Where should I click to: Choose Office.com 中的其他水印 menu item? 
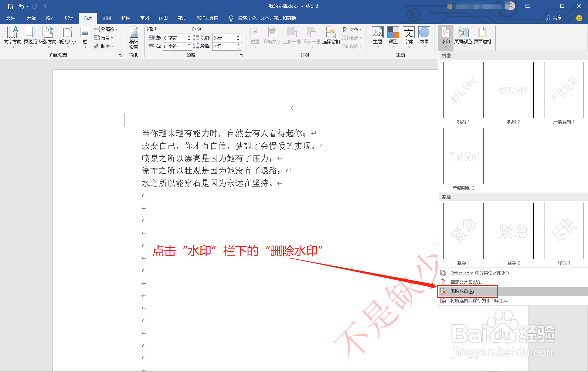[x=513, y=273]
